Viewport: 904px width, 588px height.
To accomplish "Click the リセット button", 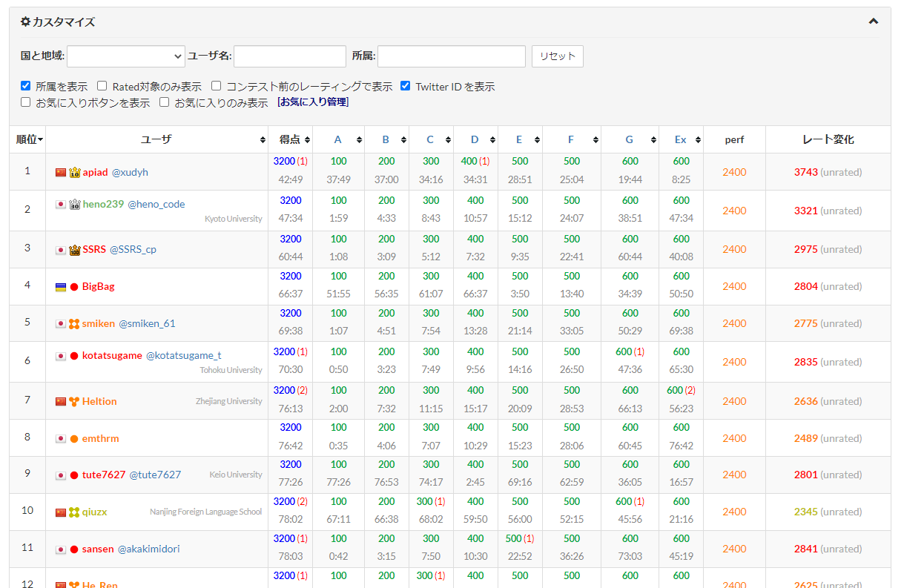I will click(558, 56).
